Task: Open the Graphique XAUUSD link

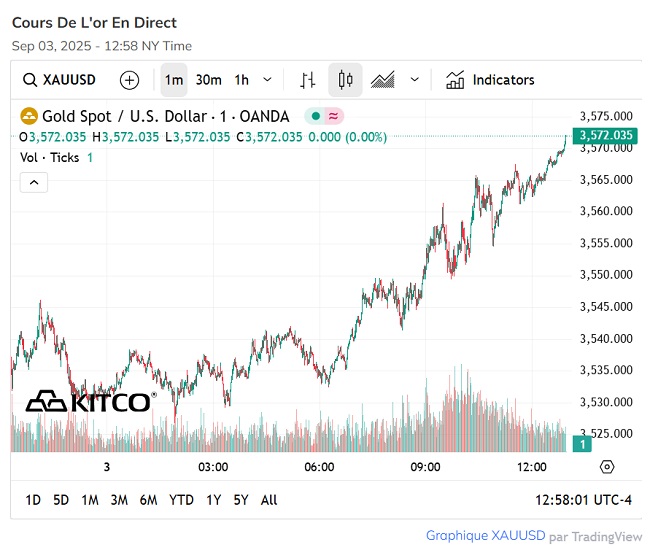Action: 485,535
